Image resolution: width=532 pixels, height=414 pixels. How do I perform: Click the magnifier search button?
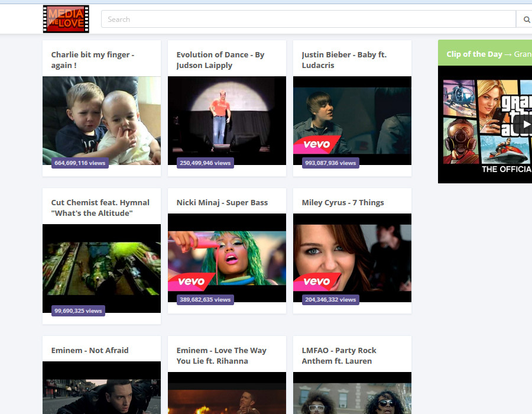pos(525,20)
